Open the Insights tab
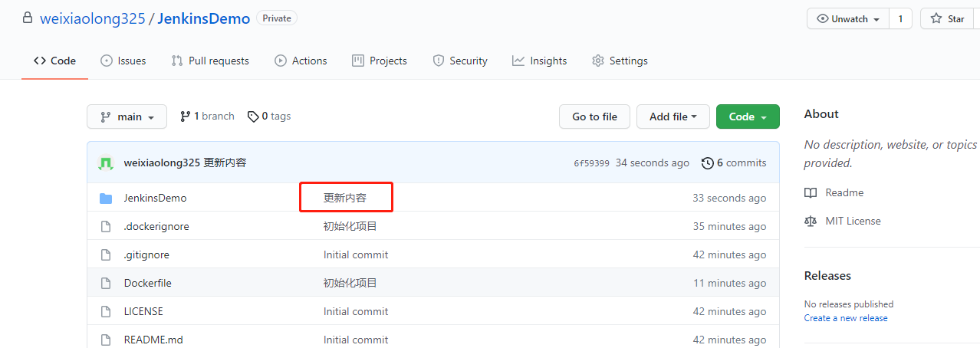 540,61
